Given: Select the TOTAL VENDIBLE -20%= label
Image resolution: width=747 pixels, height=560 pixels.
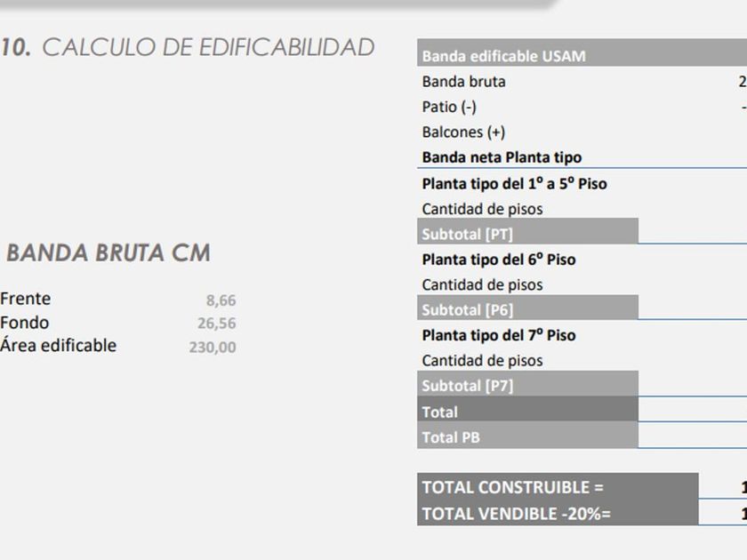Looking at the screenshot, I should point(516,513).
